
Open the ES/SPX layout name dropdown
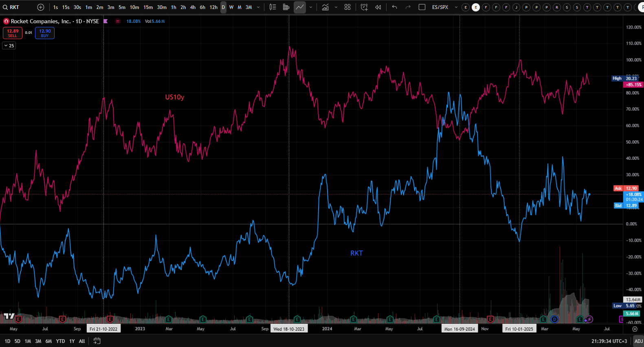click(x=456, y=7)
